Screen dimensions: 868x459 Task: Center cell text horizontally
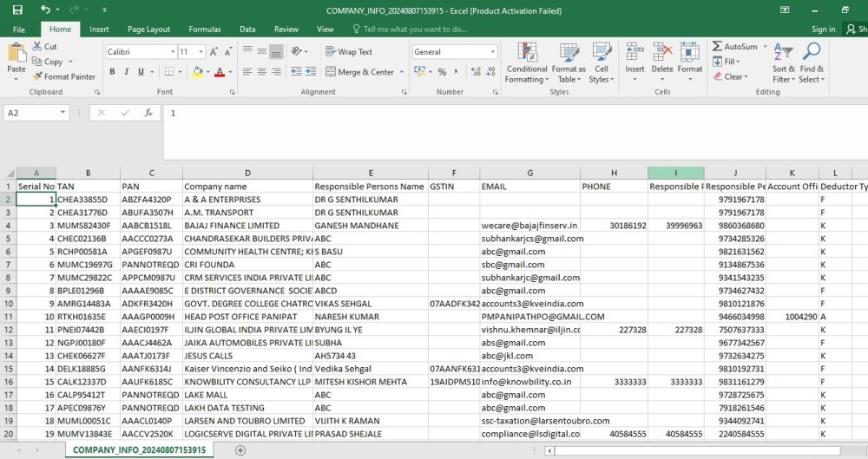[x=262, y=71]
